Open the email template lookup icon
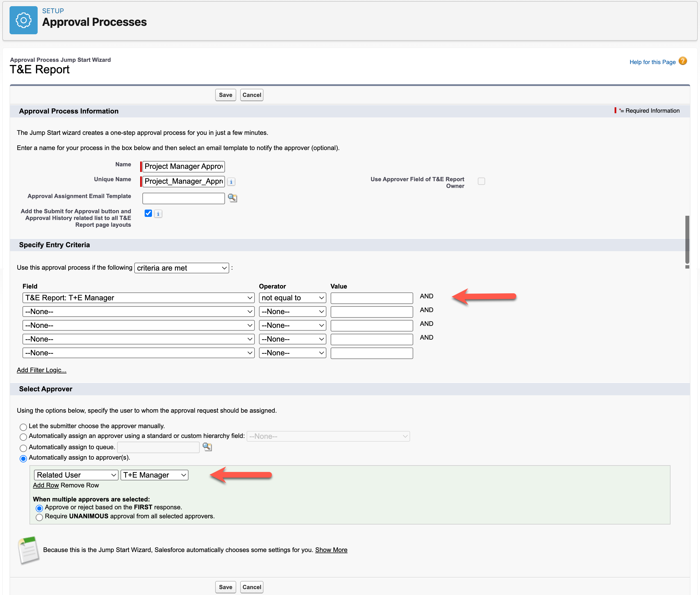This screenshot has height=595, width=700. click(232, 198)
